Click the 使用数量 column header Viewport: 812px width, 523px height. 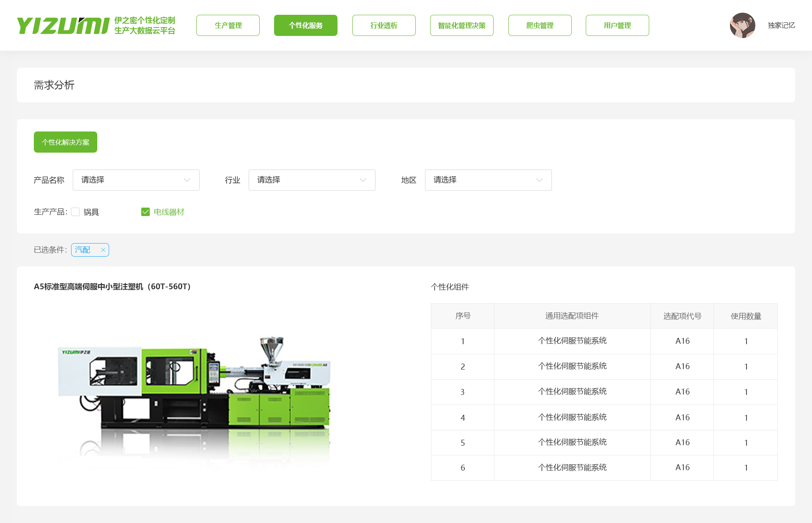(x=746, y=316)
